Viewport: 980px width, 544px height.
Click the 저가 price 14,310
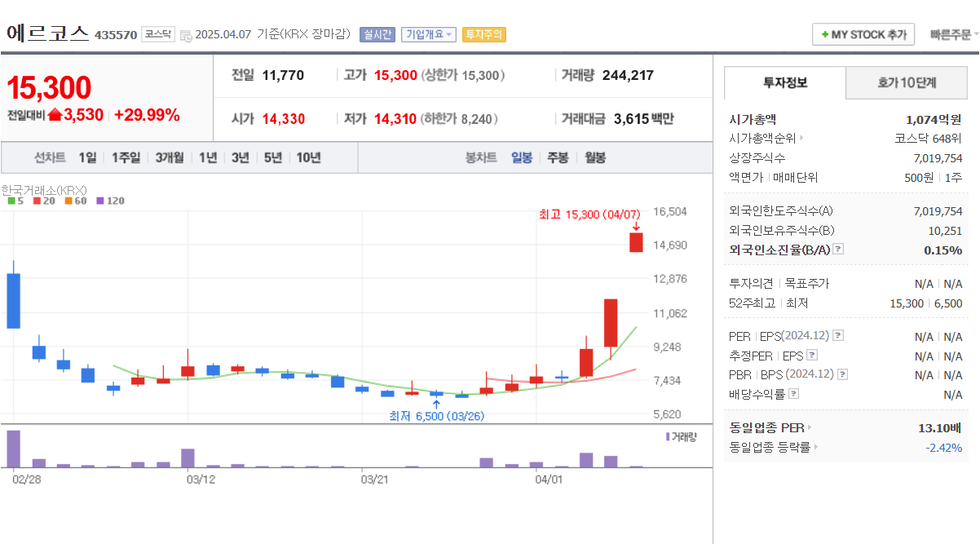[395, 119]
